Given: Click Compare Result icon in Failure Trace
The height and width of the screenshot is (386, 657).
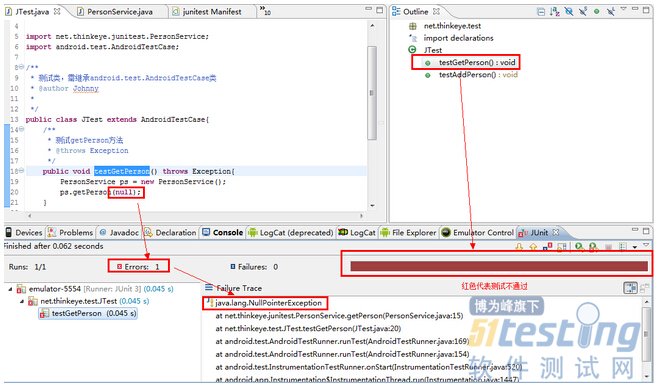Looking at the screenshot, I should (x=645, y=288).
